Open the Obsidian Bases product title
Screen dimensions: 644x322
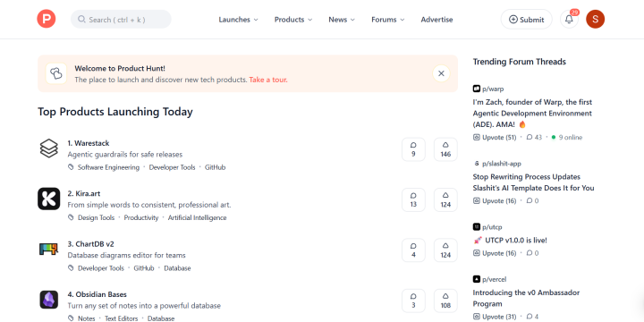(97, 294)
